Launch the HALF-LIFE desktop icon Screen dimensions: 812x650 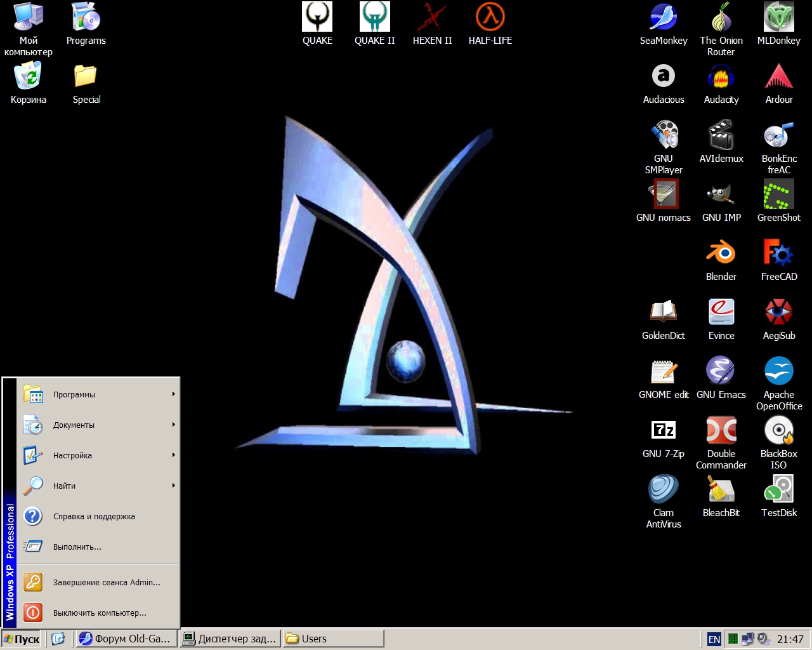click(490, 18)
